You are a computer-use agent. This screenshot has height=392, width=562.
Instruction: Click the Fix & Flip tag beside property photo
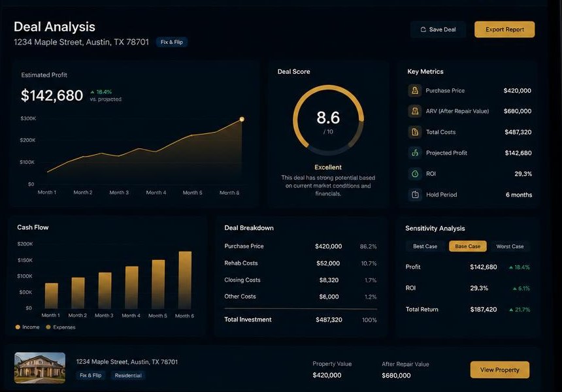tap(91, 376)
